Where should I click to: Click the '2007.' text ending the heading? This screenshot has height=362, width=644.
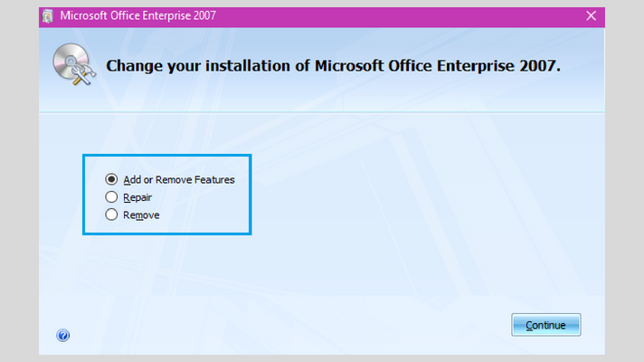pyautogui.click(x=540, y=66)
